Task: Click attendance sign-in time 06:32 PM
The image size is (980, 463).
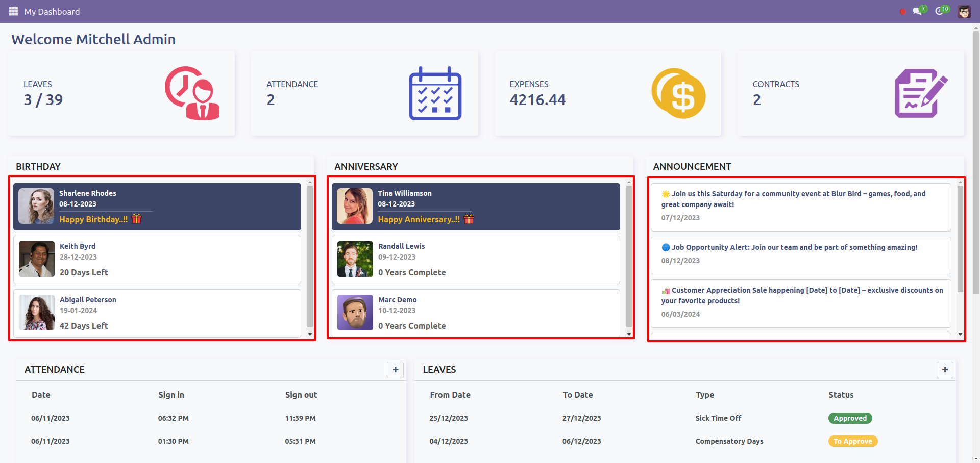Action: (x=174, y=418)
